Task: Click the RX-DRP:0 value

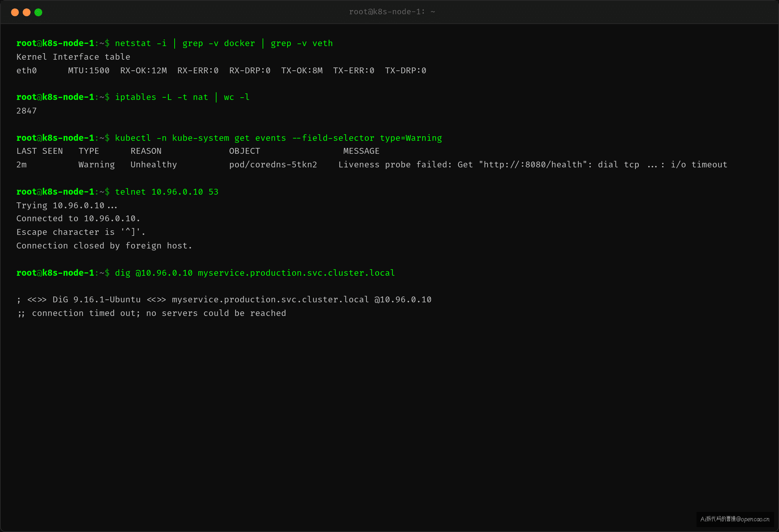Action: point(250,70)
